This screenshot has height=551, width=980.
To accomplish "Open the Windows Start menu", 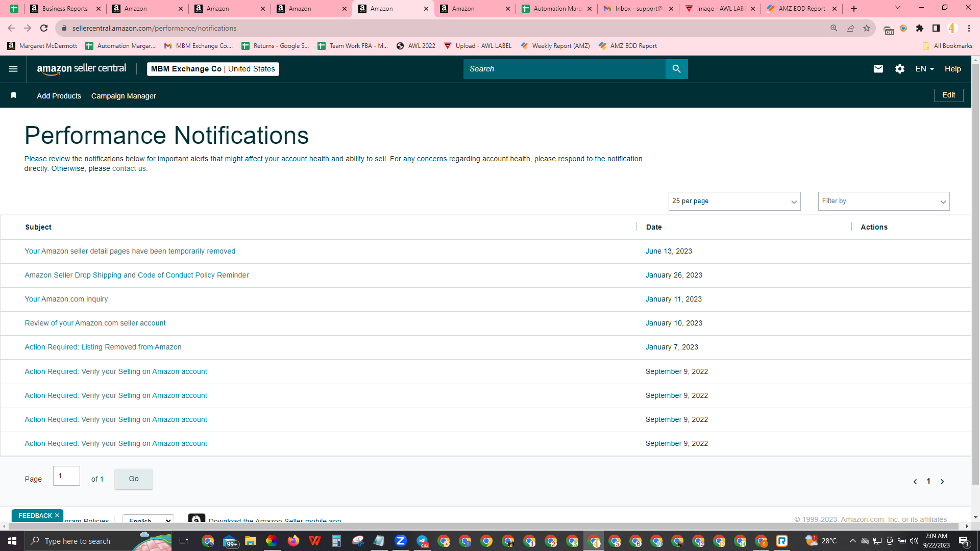I will pos(12,541).
